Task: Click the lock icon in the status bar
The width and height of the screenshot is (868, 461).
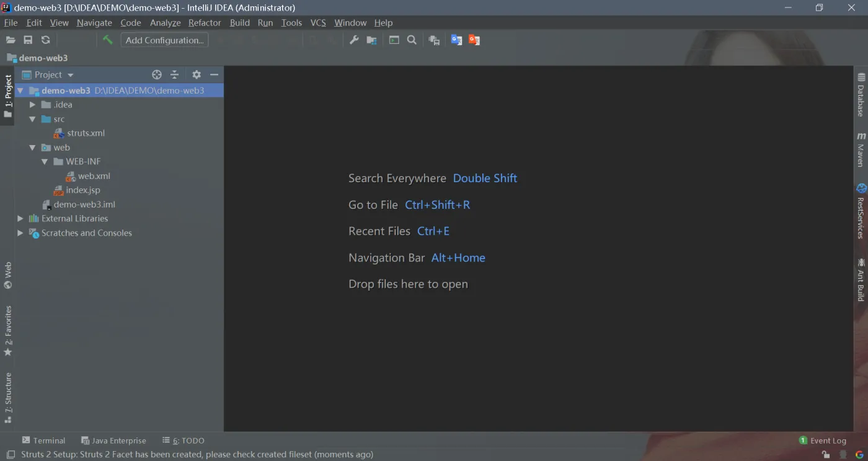Action: pos(826,455)
